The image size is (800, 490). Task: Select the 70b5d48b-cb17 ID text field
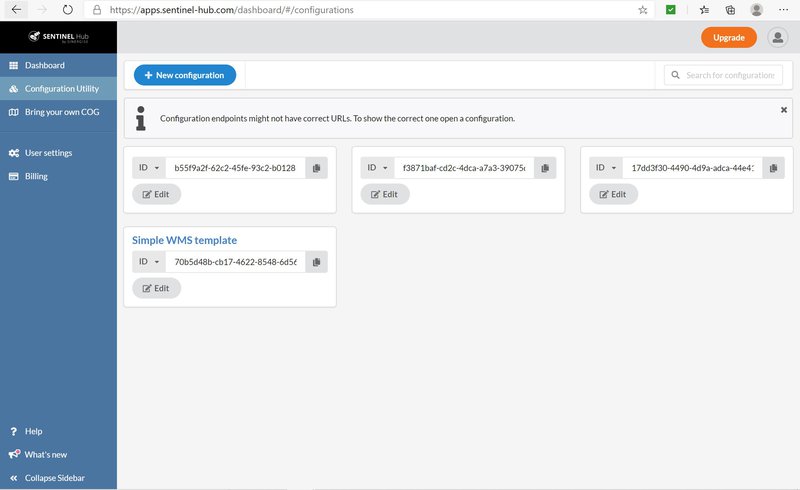click(x=236, y=262)
